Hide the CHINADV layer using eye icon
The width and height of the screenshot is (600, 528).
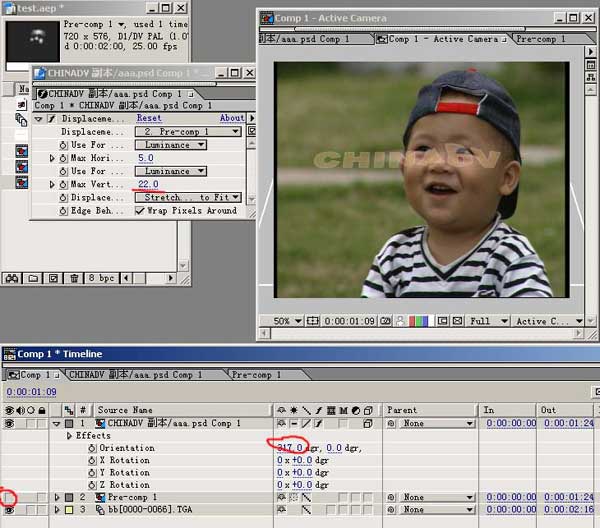pyautogui.click(x=9, y=424)
